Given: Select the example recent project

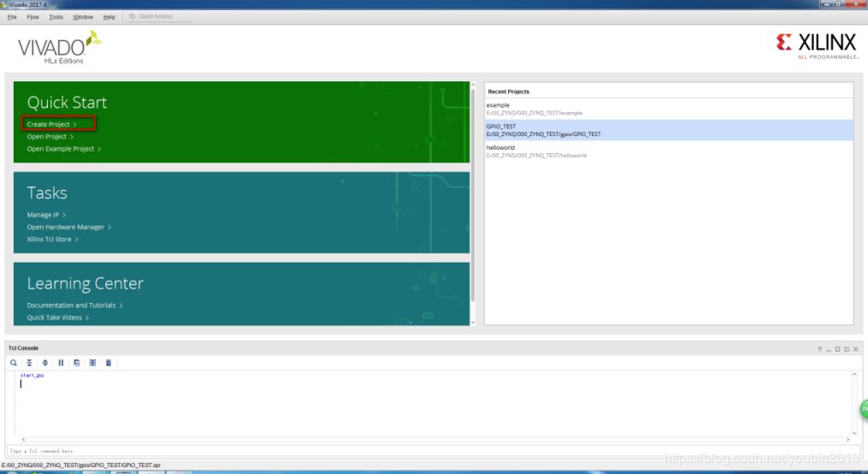Looking at the screenshot, I should [669, 109].
